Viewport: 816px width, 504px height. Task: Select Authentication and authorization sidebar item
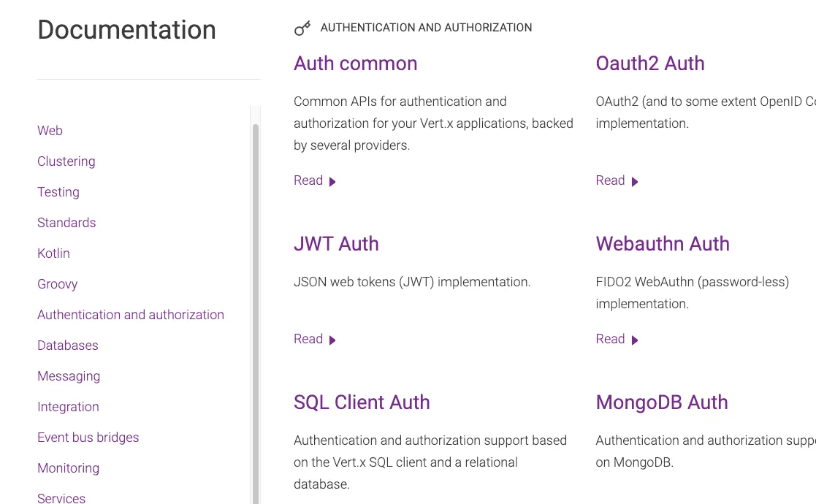tap(131, 315)
